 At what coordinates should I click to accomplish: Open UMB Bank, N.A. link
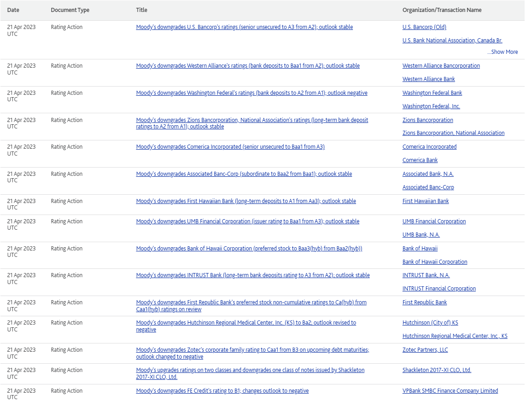click(421, 235)
